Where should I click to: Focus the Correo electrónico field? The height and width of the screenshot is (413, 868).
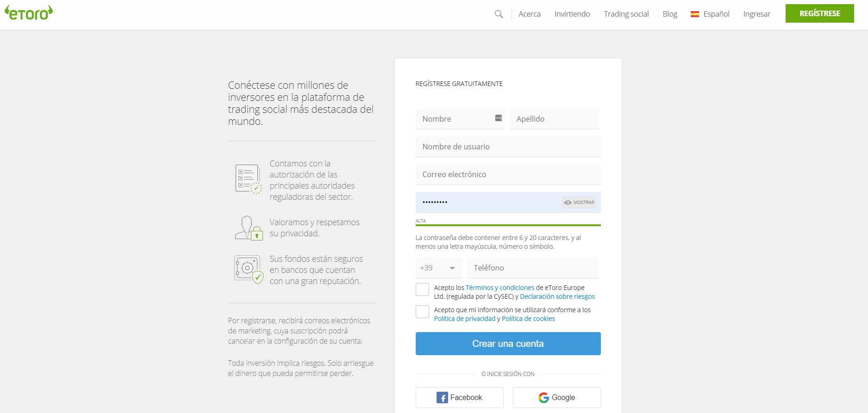[508, 174]
